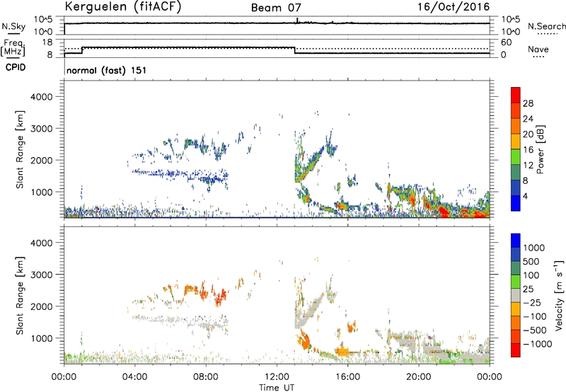Select the red bottom segment of the velocity colorbar
The width and height of the screenshot is (566, 392).
(516, 350)
